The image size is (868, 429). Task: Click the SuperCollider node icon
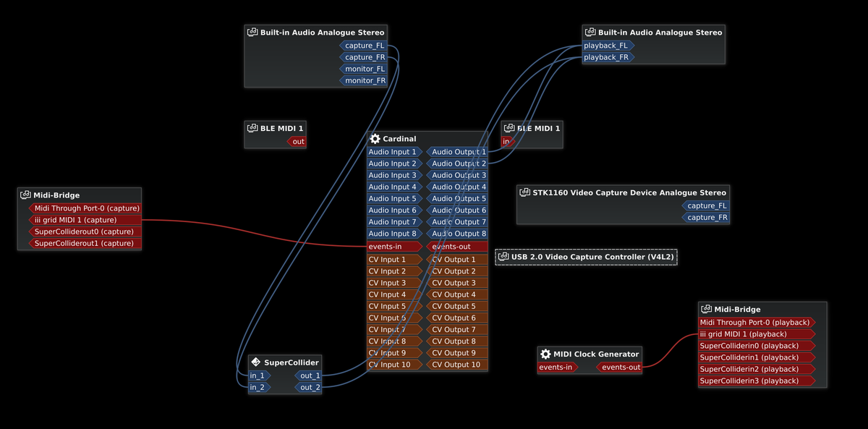tap(255, 362)
